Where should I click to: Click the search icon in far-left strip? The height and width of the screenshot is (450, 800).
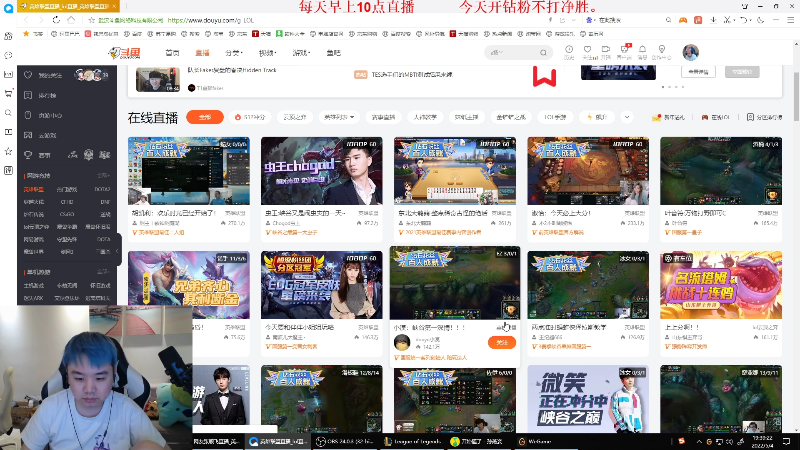(8, 113)
